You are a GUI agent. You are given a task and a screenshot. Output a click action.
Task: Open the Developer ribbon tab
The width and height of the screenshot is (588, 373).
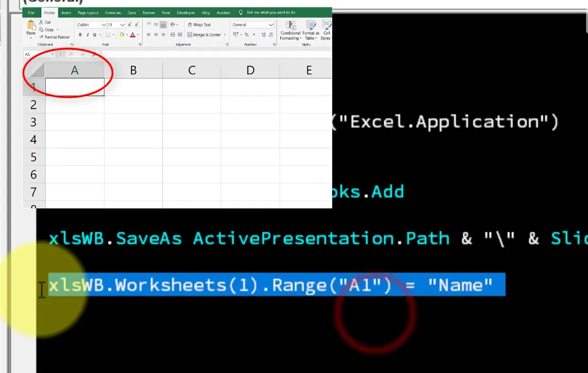point(186,12)
